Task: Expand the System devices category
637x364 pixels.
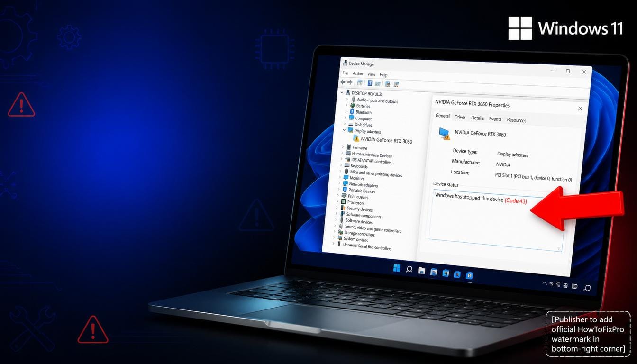Action: click(x=334, y=238)
